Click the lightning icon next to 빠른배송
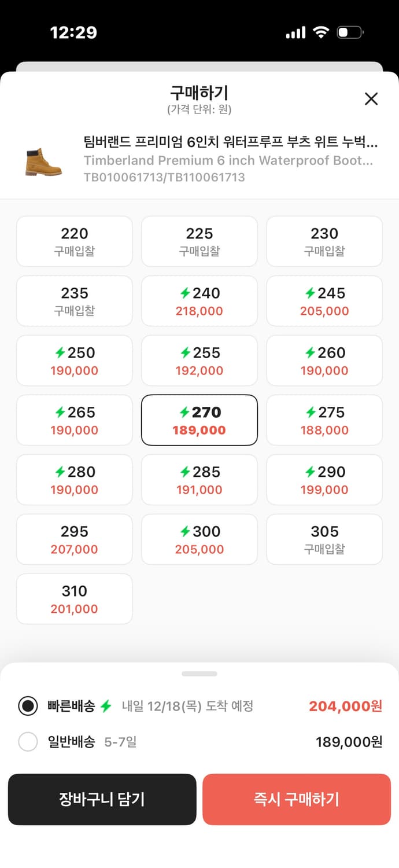This screenshot has width=399, height=868. (107, 706)
